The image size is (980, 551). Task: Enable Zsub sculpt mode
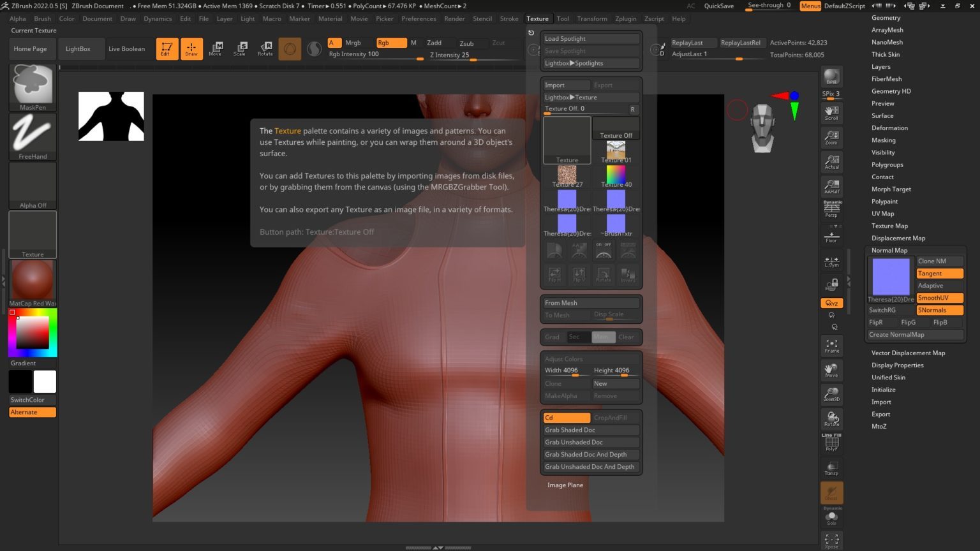466,43
